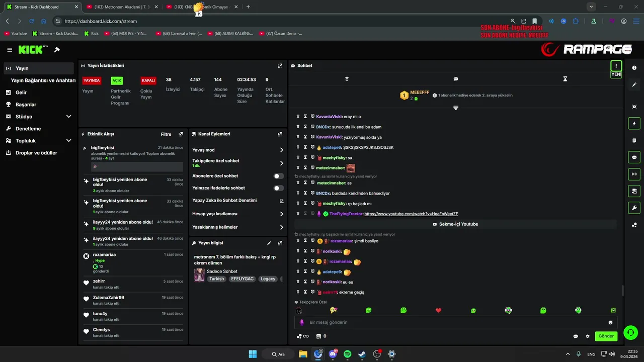Open Yayın Bağlantısı ve Anahtarı page
Image resolution: width=644 pixels, height=362 pixels.
43,80
